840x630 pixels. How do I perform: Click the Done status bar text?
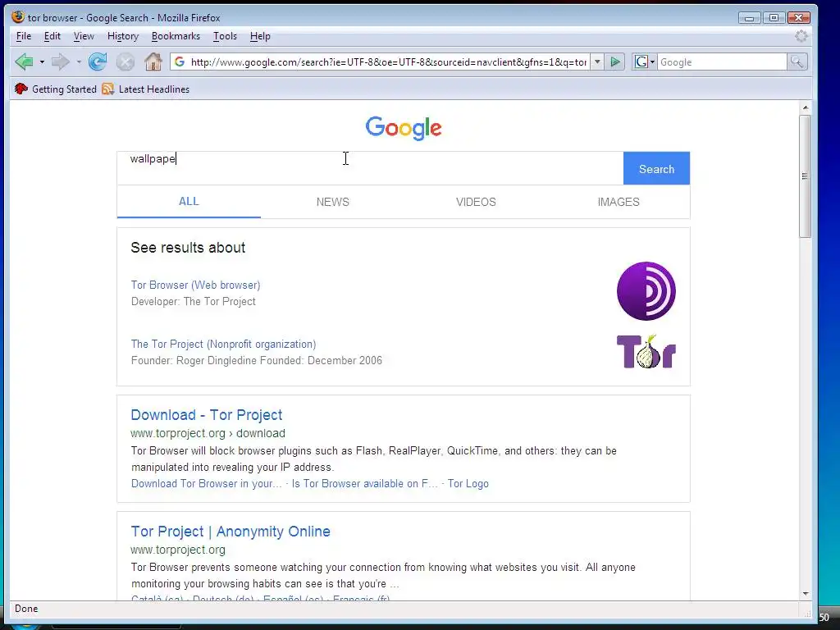tap(26, 609)
